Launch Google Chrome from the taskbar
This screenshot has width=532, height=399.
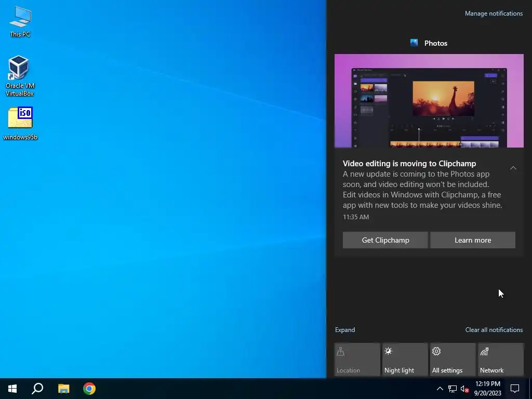point(89,389)
